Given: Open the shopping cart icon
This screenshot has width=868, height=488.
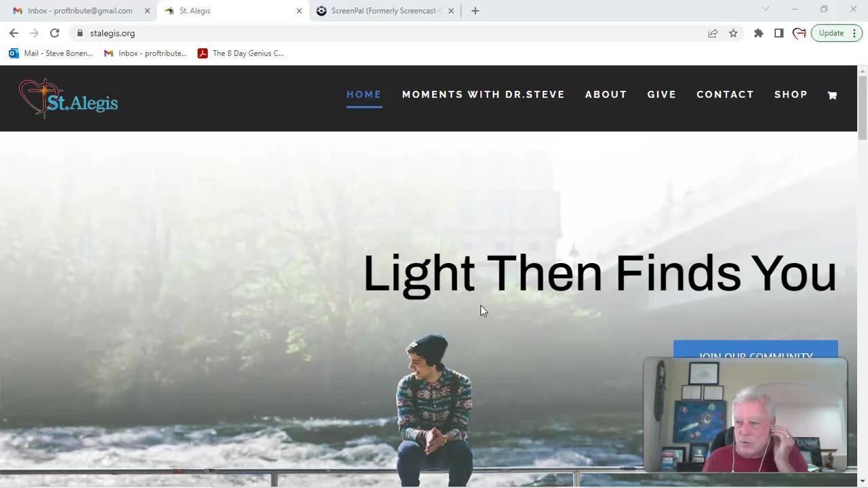Looking at the screenshot, I should [x=832, y=96].
